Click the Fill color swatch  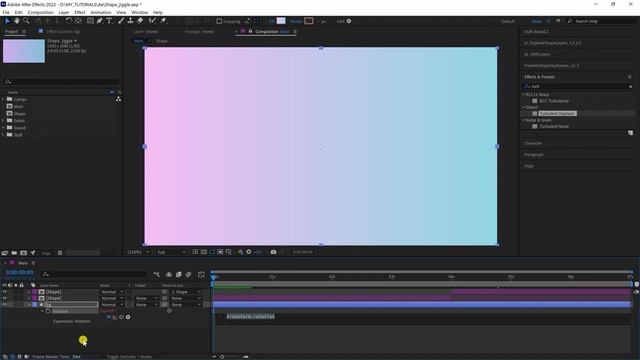(x=281, y=21)
